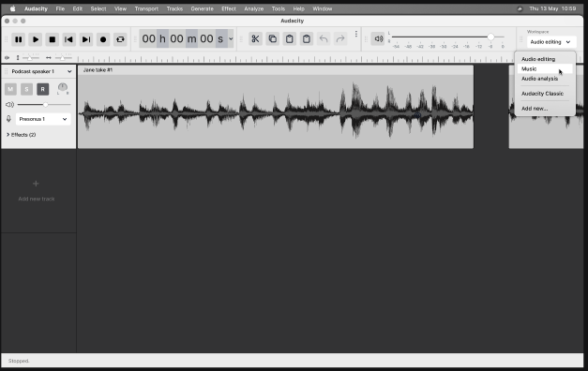This screenshot has width=588, height=371.
Task: Open the Select menu
Action: click(98, 8)
